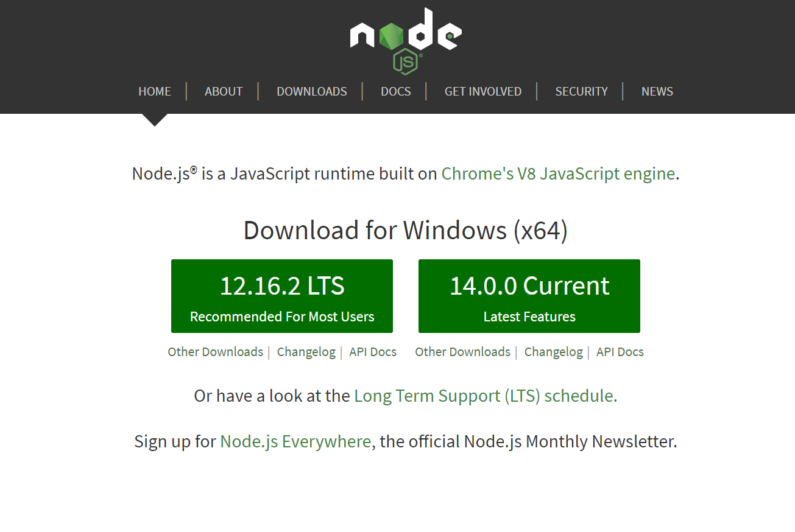Download the 12.16.2 LTS version
The height and width of the screenshot is (532, 795).
click(282, 296)
